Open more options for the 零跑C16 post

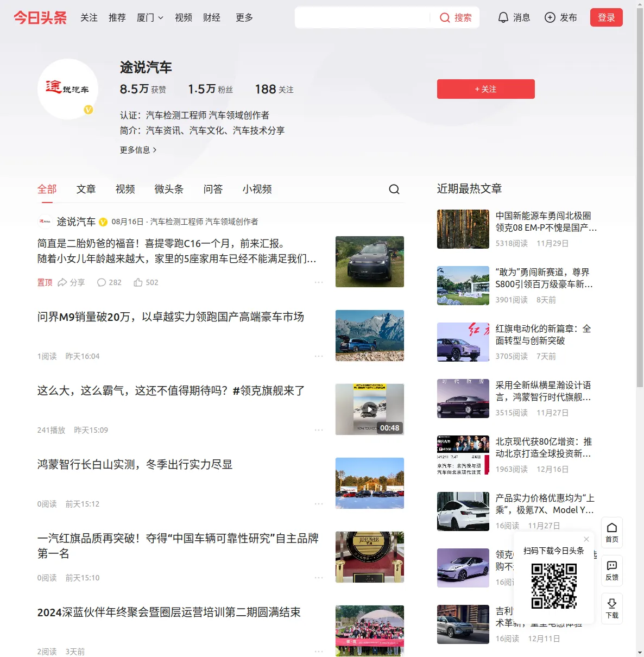click(x=319, y=282)
